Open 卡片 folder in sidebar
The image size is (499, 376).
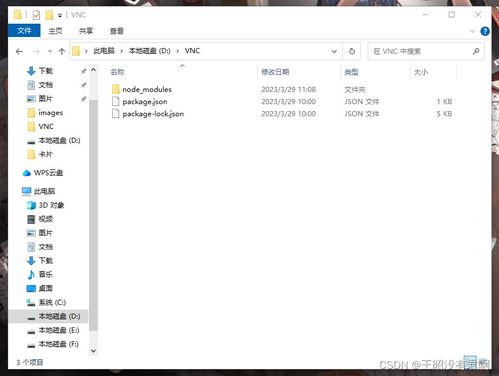46,154
